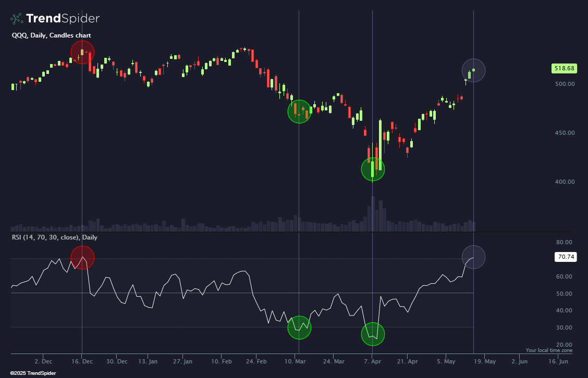
Task: Click the 50.00 RSI axis label
Action: coord(564,293)
